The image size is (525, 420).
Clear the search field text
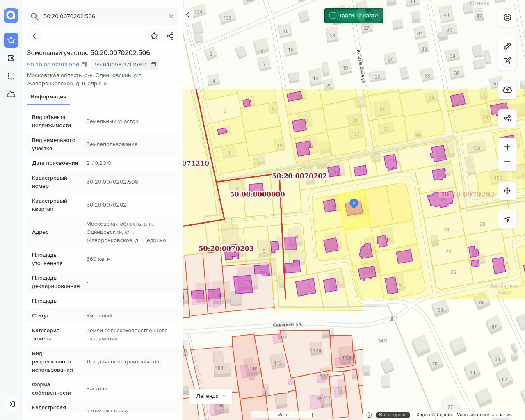[x=171, y=16]
